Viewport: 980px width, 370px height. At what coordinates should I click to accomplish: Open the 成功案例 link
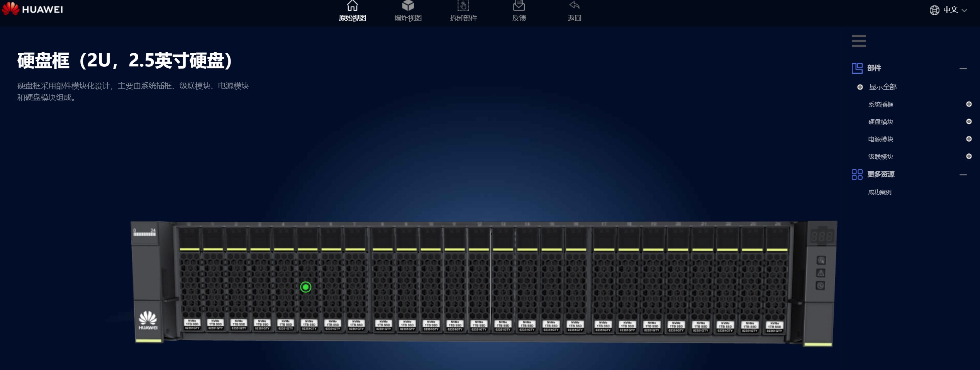(880, 192)
